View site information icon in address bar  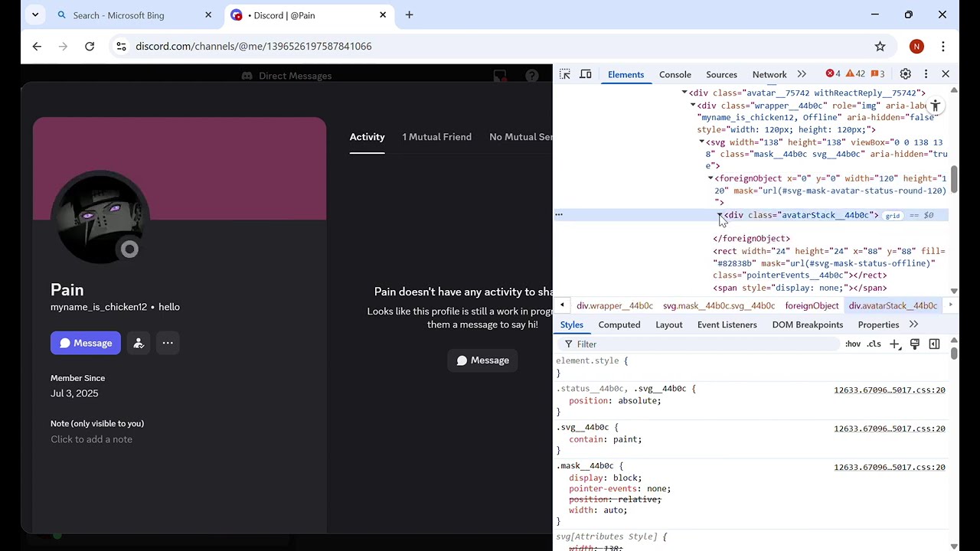121,47
